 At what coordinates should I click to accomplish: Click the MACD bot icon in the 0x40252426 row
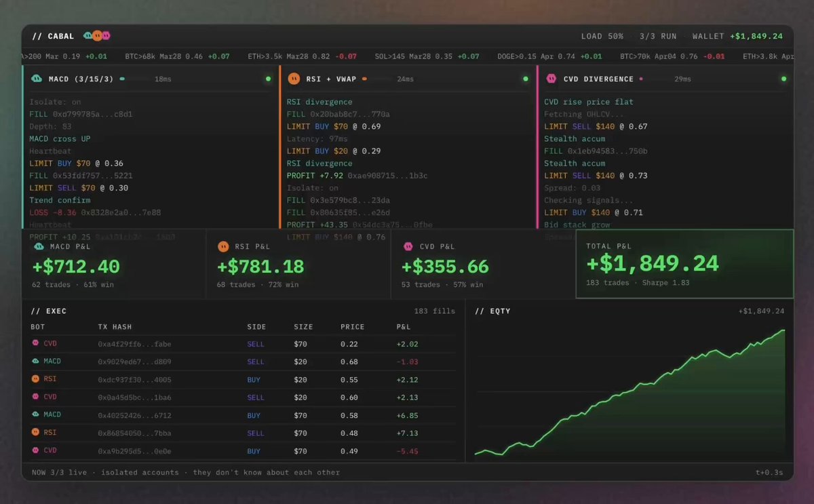click(35, 414)
